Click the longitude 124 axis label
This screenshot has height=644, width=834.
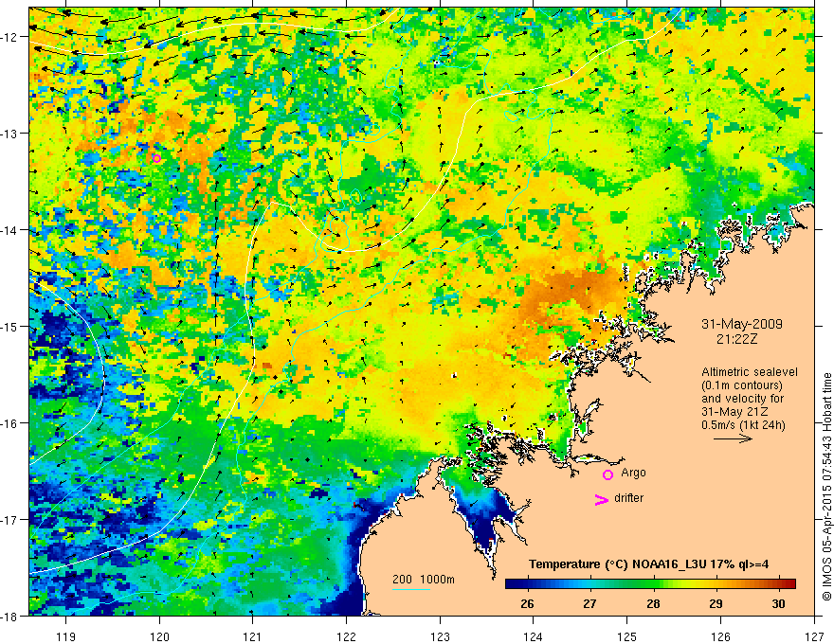coord(534,636)
